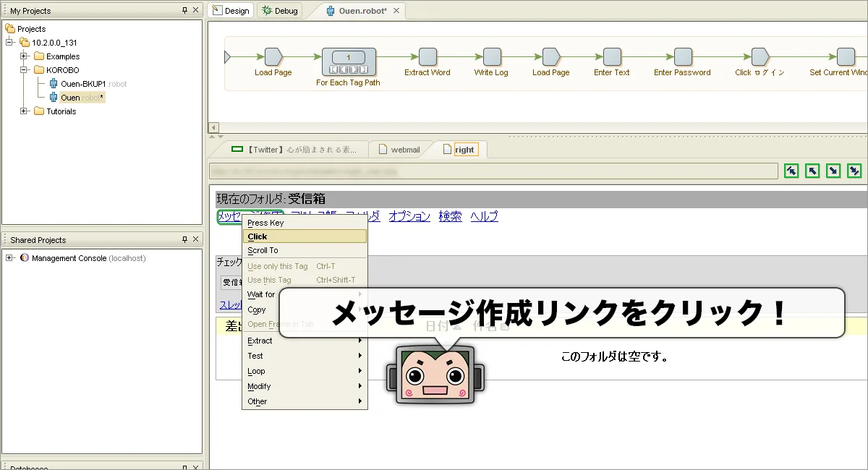Switch to the 【Twitter】 page tab

point(293,150)
